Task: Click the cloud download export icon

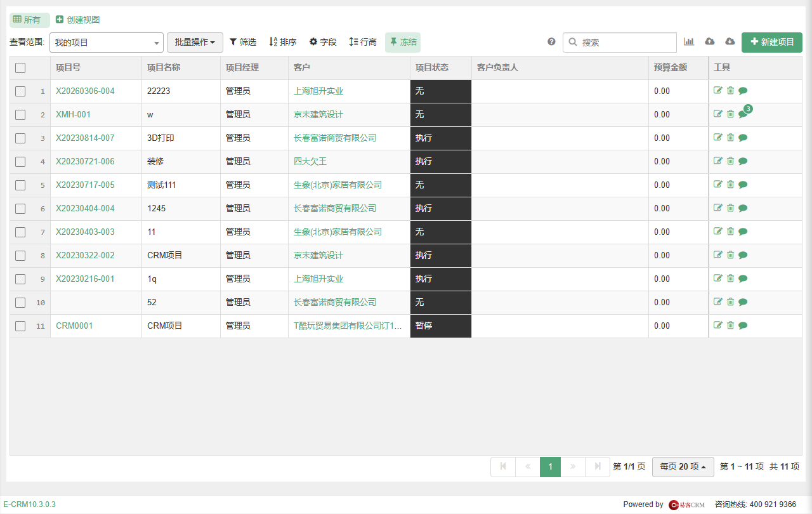Action: [730, 42]
